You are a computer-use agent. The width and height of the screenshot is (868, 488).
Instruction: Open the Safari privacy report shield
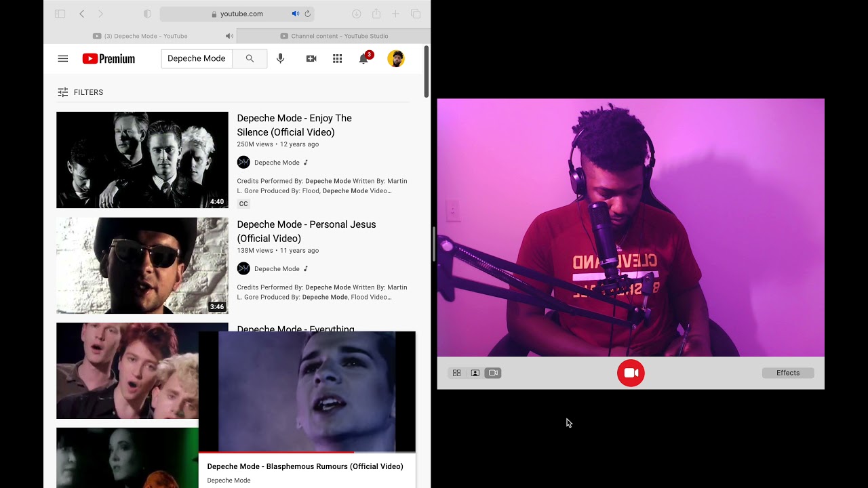148,14
